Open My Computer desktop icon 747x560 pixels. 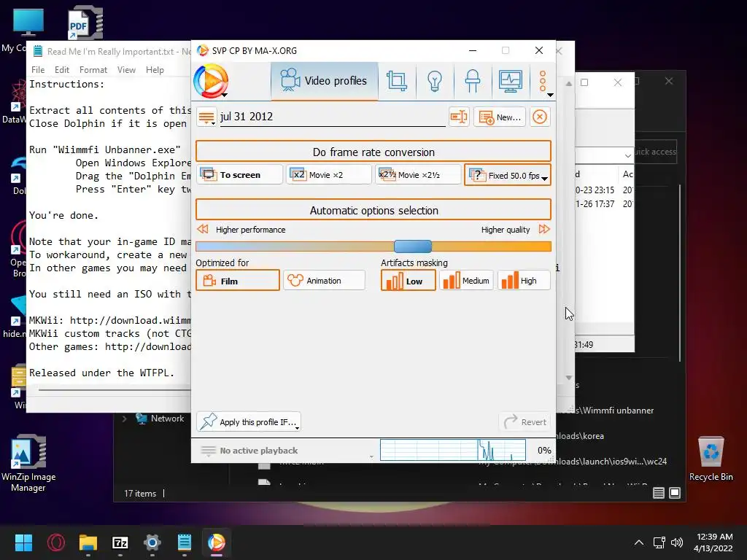(x=28, y=23)
